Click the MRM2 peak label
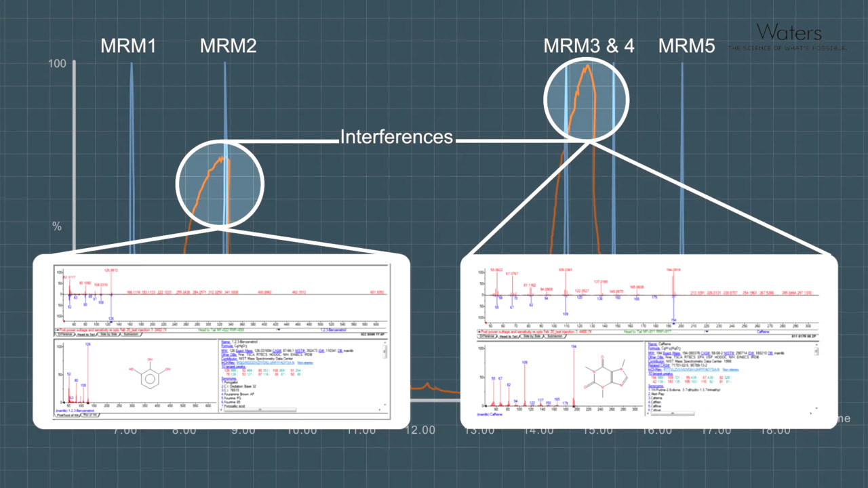Viewport: 868px width, 488px height. (x=228, y=47)
